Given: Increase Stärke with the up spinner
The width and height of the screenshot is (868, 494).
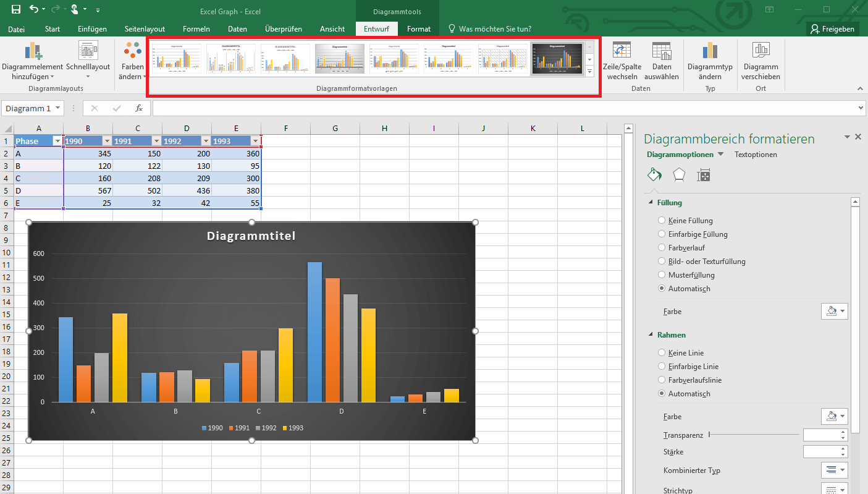Looking at the screenshot, I should coord(843,449).
